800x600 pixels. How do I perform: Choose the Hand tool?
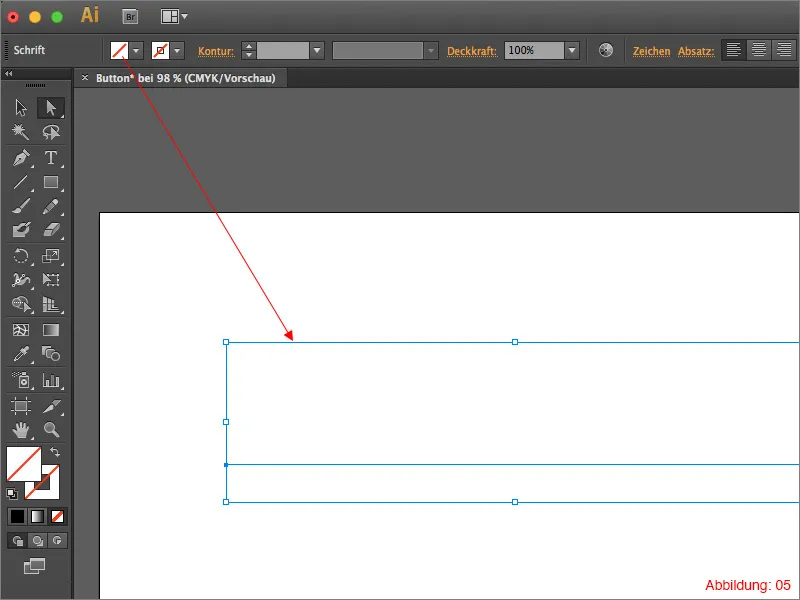tap(21, 430)
